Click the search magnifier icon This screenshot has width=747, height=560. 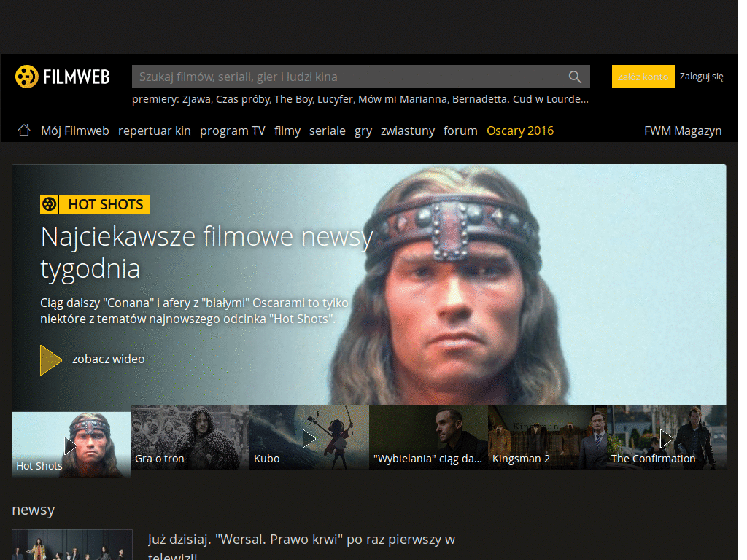pyautogui.click(x=575, y=77)
